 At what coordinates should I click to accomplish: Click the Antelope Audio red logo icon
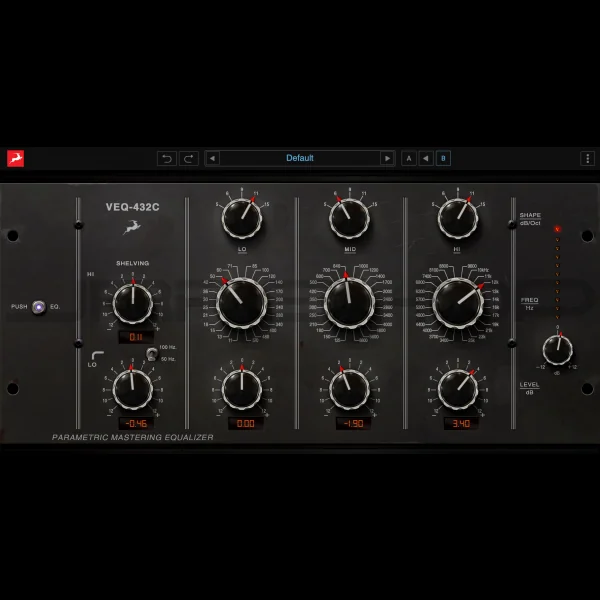point(16,158)
